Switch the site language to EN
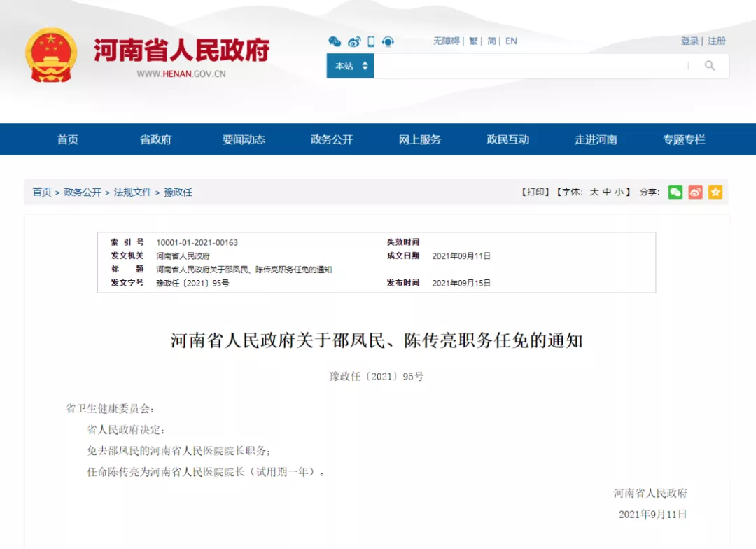The width and height of the screenshot is (756, 549). pyautogui.click(x=510, y=41)
